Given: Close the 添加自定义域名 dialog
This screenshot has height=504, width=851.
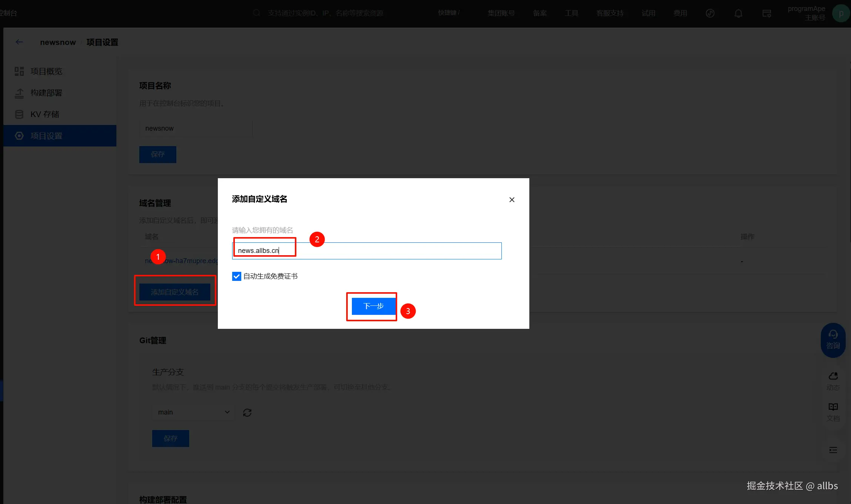Looking at the screenshot, I should tap(512, 200).
